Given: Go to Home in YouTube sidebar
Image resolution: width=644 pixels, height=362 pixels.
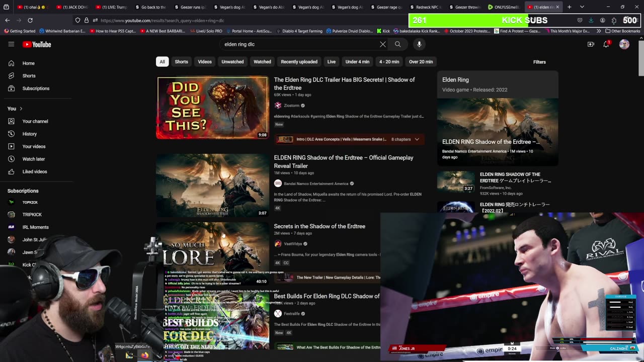Looking at the screenshot, I should 28,63.
